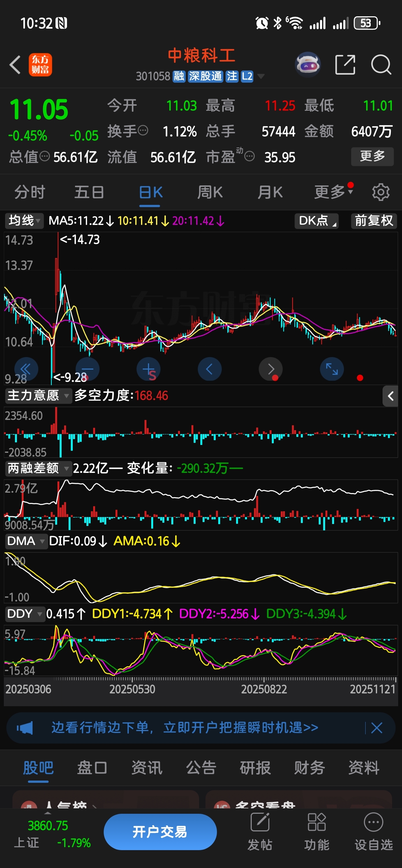
Task: Switch to 五日 chart tab
Action: click(89, 192)
